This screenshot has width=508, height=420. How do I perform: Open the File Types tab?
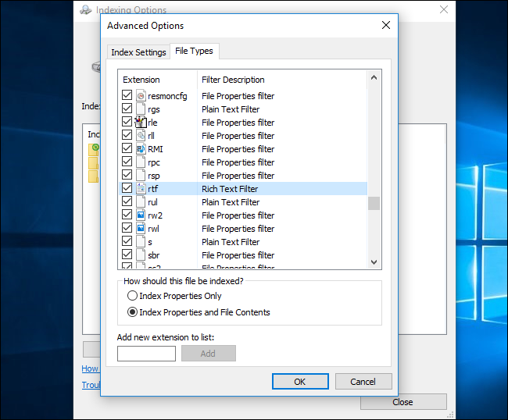tap(194, 51)
